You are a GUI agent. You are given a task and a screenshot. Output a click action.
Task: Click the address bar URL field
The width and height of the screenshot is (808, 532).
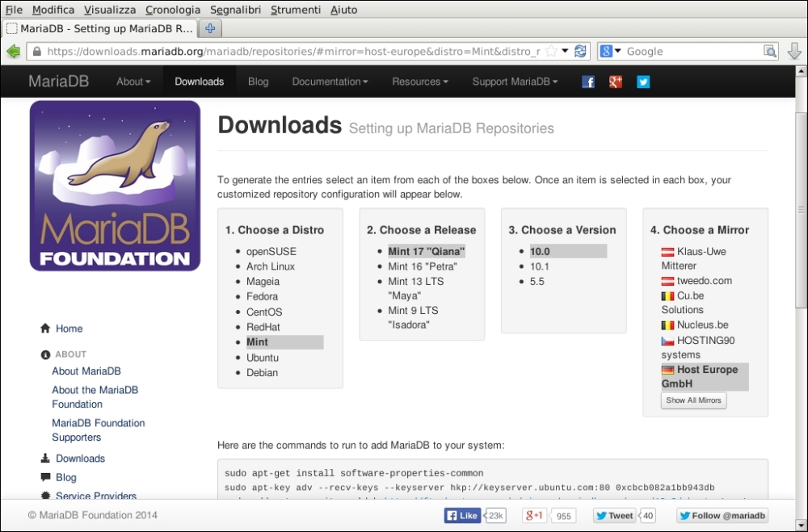pos(293,52)
